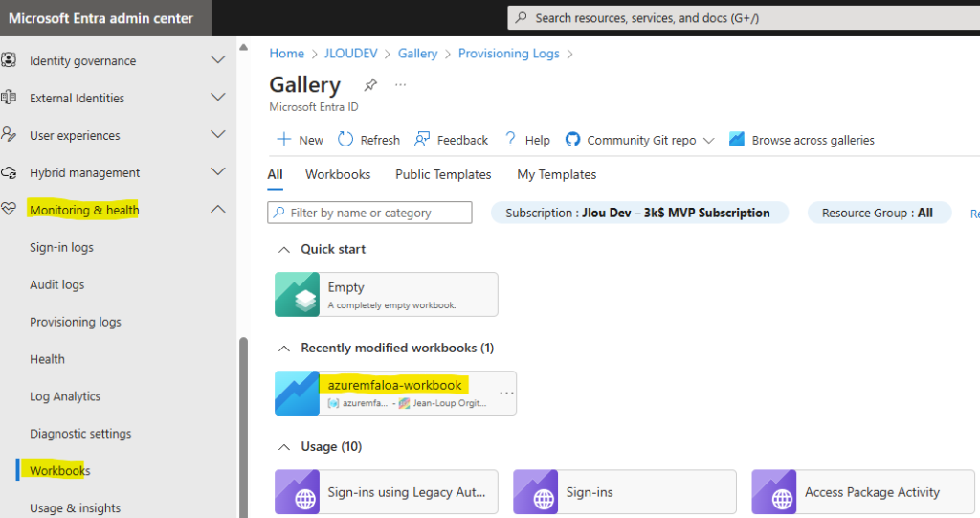Go to Provisioning Logs breadcrumb link
The width and height of the screenshot is (980, 518).
pyautogui.click(x=509, y=54)
